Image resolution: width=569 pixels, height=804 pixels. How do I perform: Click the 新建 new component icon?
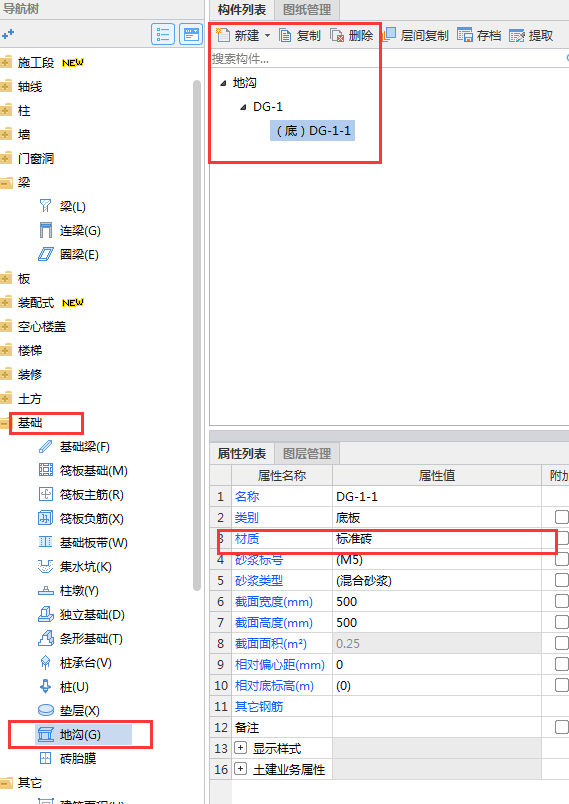(x=222, y=35)
